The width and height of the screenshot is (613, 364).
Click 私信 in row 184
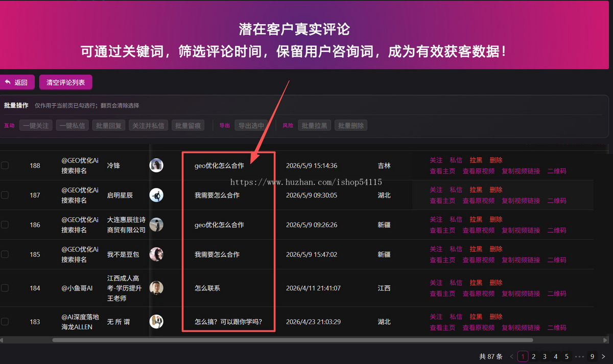pyautogui.click(x=456, y=283)
